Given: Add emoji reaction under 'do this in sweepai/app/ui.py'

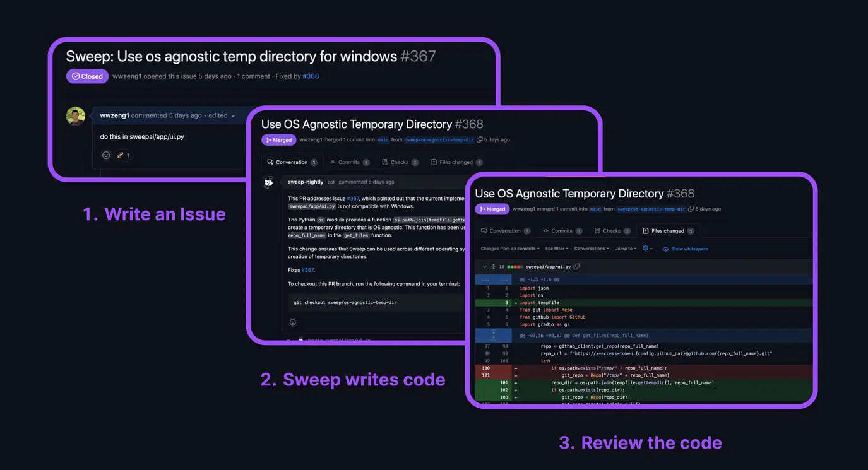Looking at the screenshot, I should click(106, 155).
